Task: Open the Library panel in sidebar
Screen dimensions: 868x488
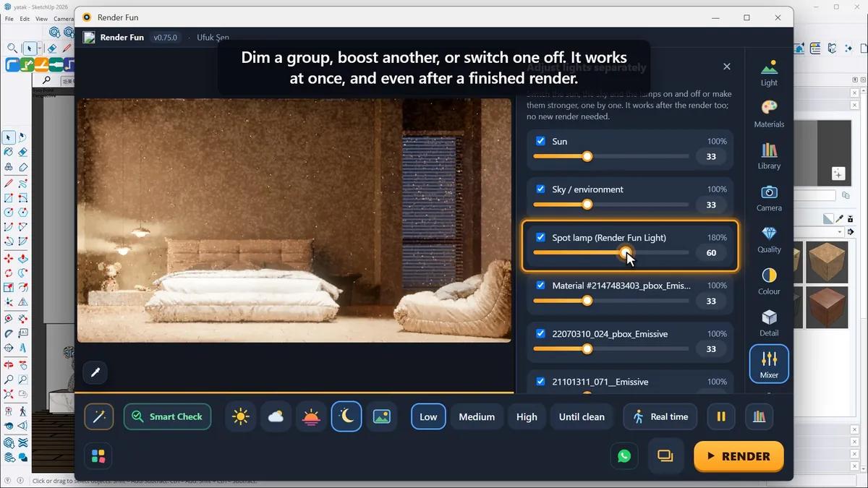Action: pyautogui.click(x=769, y=156)
